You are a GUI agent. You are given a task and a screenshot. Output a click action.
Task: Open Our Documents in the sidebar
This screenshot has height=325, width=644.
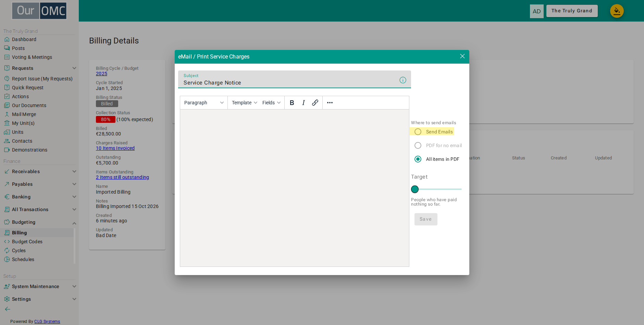click(29, 105)
